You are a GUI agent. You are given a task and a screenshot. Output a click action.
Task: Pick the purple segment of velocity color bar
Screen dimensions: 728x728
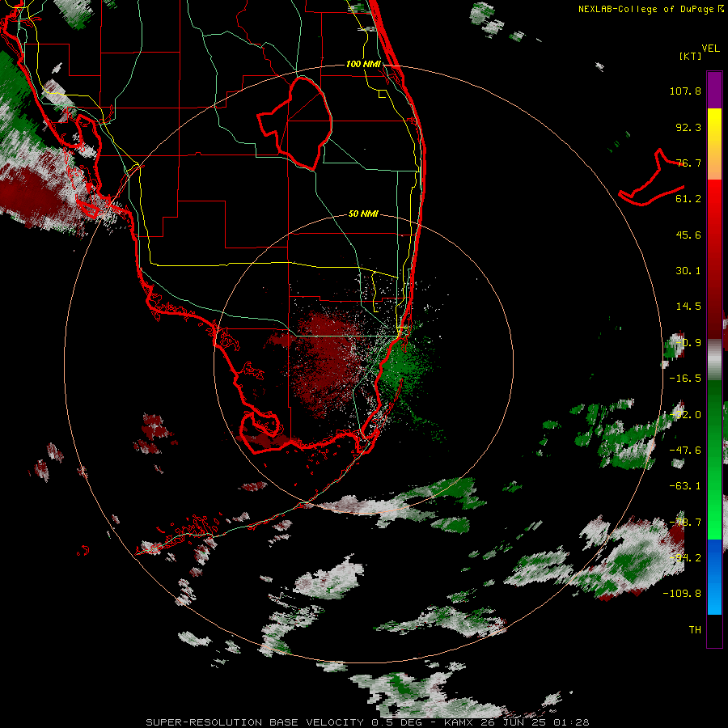pos(714,90)
